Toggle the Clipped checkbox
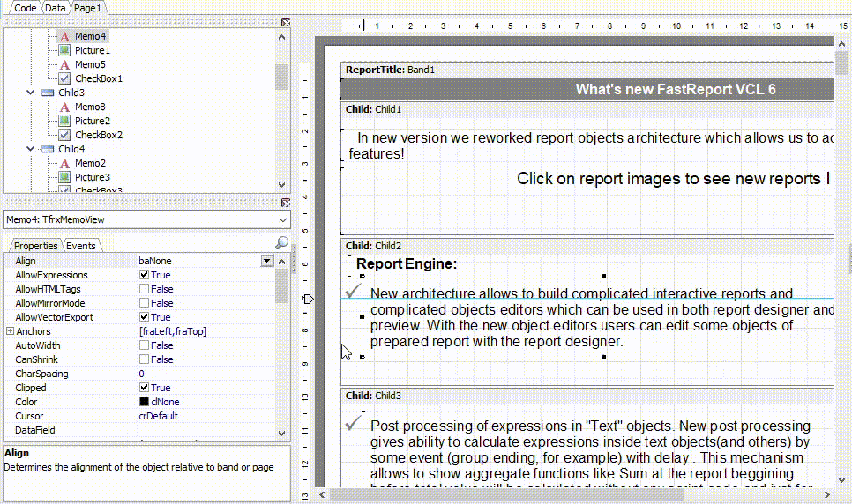The height and width of the screenshot is (504, 852). coord(144,388)
